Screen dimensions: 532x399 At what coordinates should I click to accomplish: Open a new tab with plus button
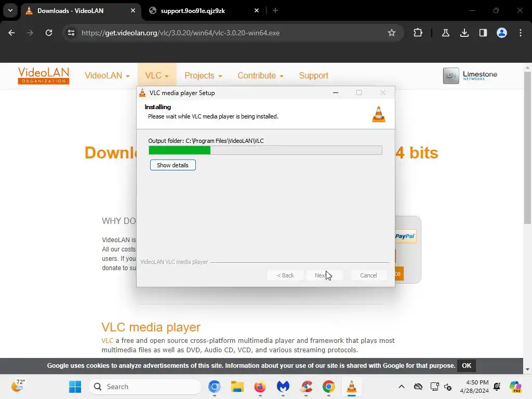coord(275,10)
